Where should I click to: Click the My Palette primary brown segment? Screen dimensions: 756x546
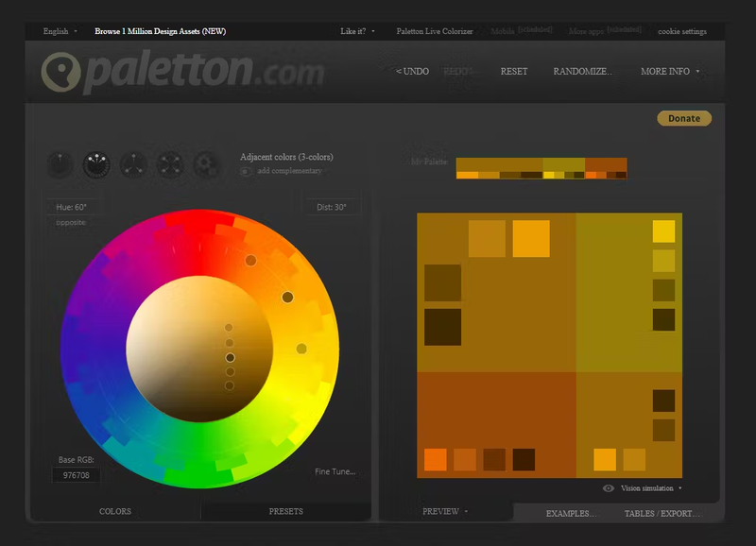point(499,164)
